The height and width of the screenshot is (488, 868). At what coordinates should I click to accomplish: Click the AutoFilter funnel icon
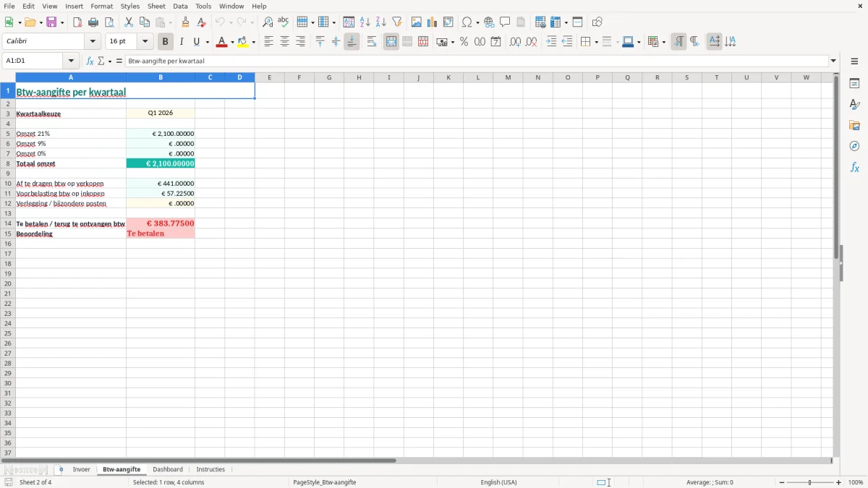[397, 22]
